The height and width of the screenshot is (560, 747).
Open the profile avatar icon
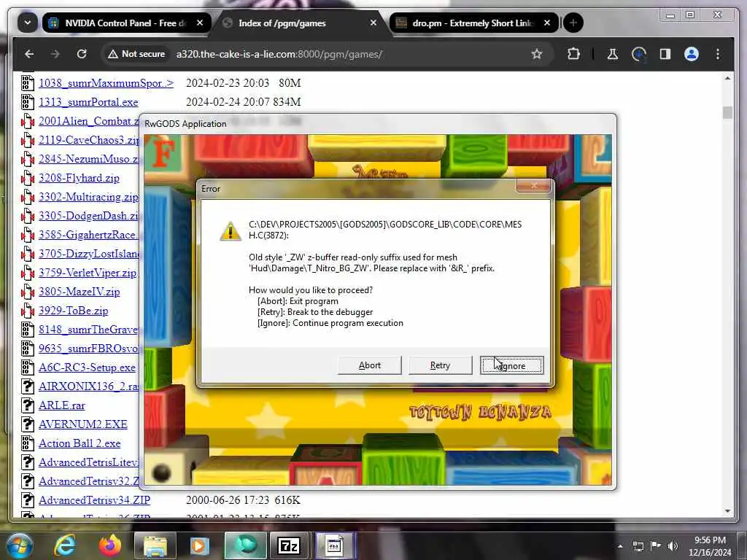tap(692, 54)
